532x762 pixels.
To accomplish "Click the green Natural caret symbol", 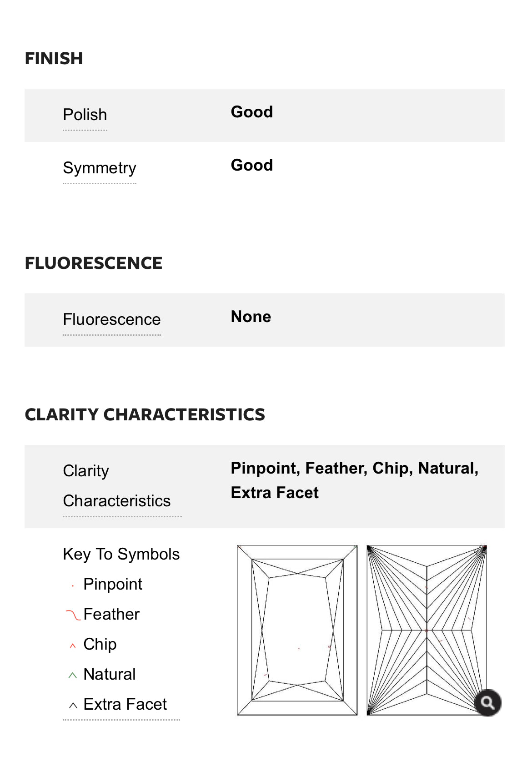I will tap(73, 676).
